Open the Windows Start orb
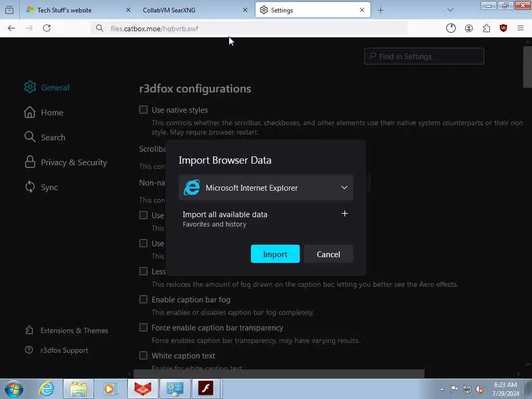532x399 pixels. (14, 389)
